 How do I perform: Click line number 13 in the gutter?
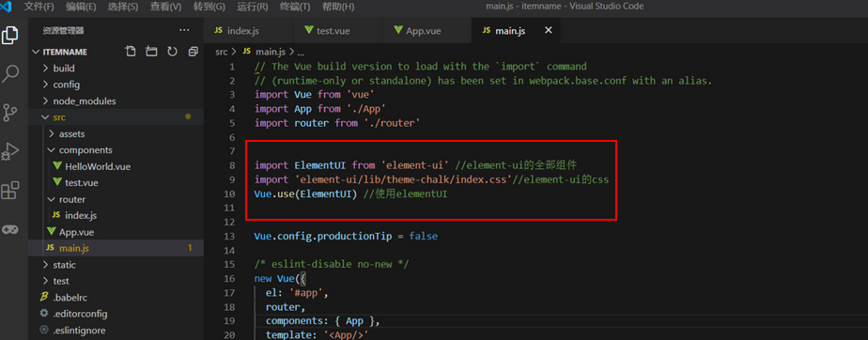(x=230, y=237)
